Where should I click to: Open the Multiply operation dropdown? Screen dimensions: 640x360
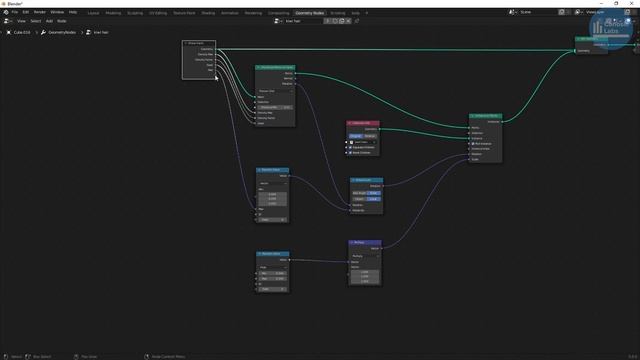click(365, 256)
